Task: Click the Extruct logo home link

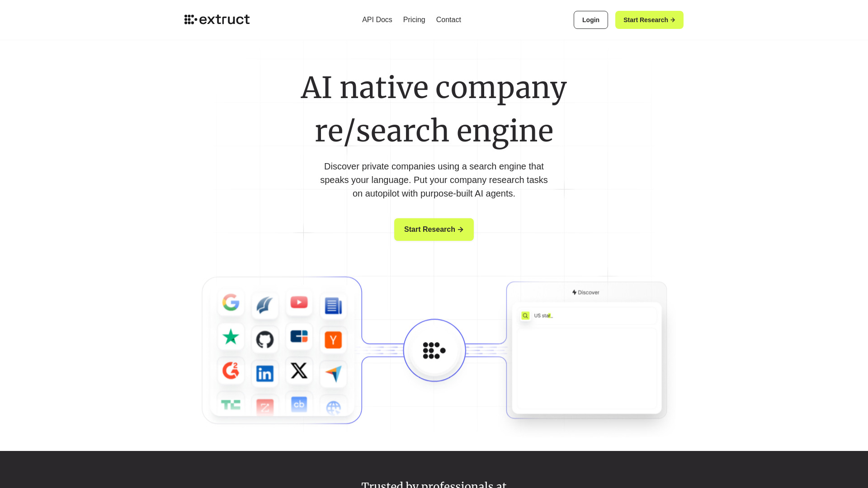Action: pos(217,20)
